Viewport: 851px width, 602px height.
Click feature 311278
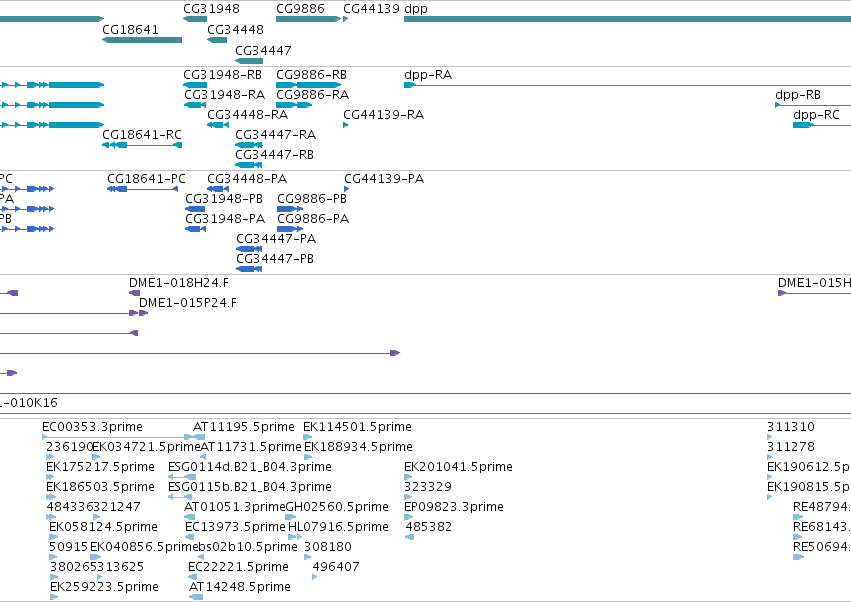(770, 457)
